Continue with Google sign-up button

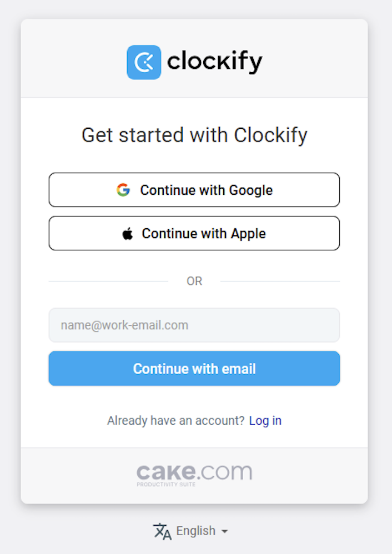pyautogui.click(x=194, y=190)
